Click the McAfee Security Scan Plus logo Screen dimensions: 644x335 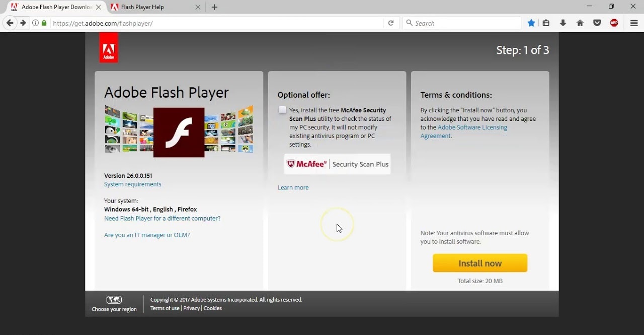[x=337, y=164]
